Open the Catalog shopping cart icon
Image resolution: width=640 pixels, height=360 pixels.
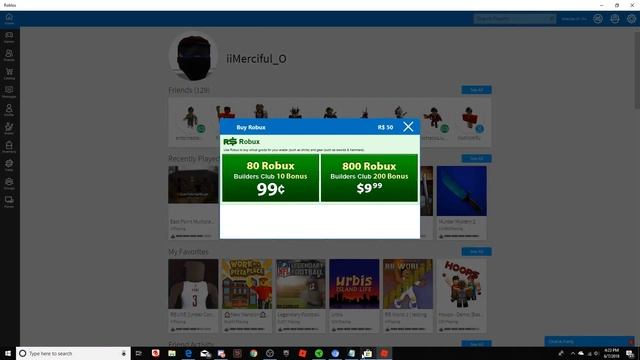9,73
